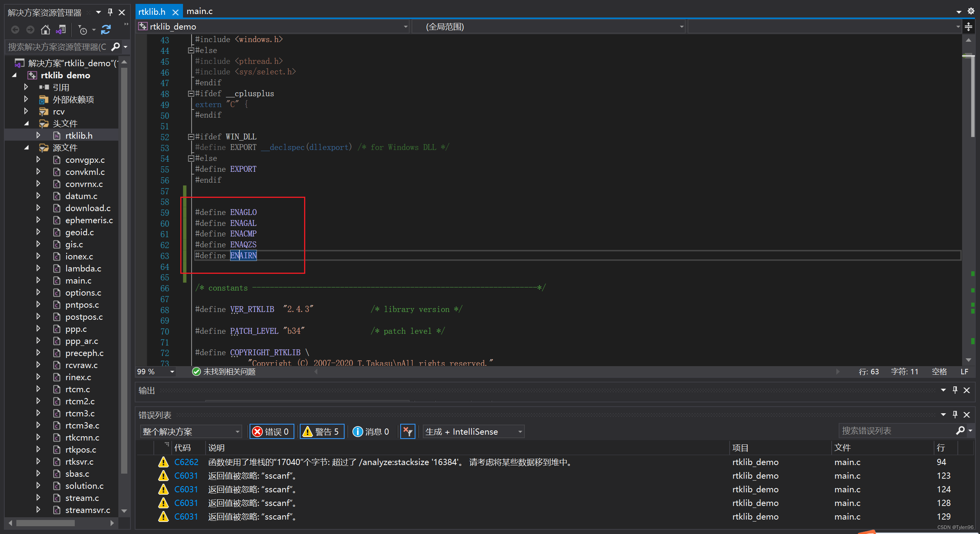980x534 pixels.
Task: Switch views with the Visual Studio solution icon
Action: coord(61,30)
